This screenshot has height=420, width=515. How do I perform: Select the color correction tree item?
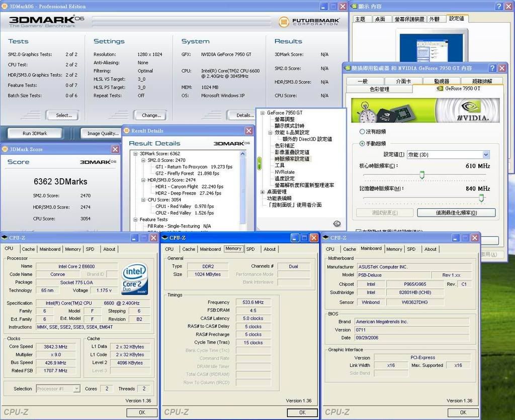285,146
